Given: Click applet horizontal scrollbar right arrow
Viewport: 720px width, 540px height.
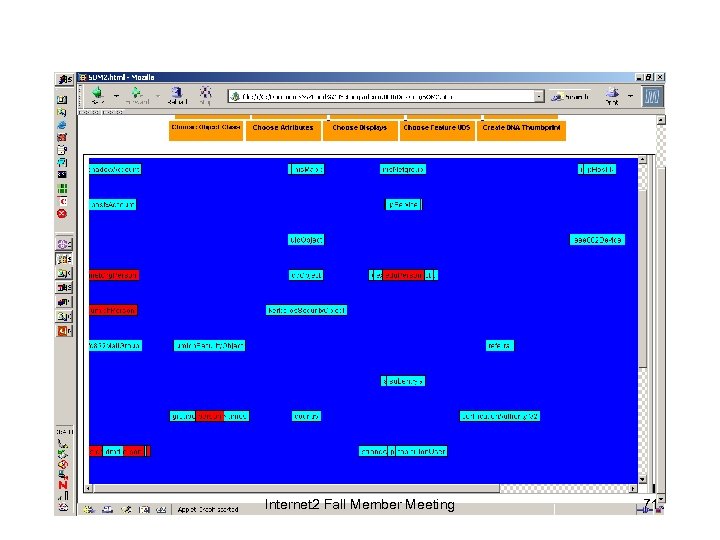Looking at the screenshot, I should point(633,489).
